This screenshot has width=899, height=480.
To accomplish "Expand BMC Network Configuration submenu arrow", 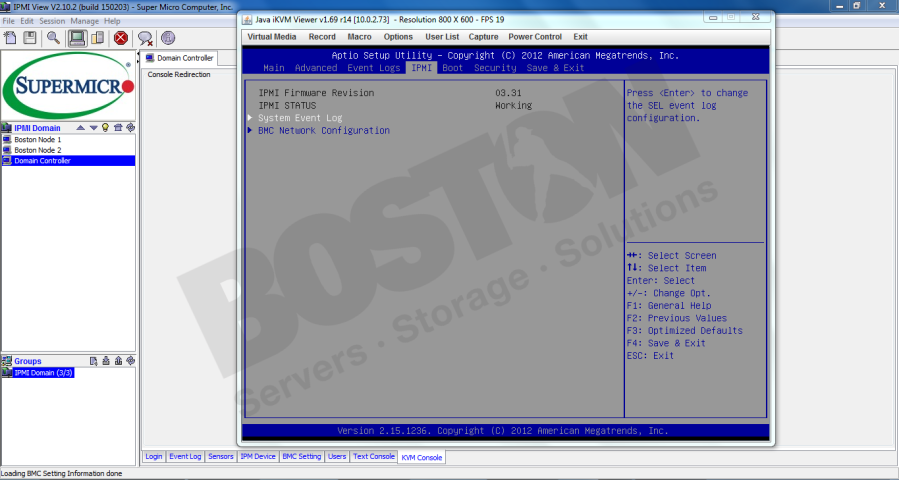I will coord(250,130).
